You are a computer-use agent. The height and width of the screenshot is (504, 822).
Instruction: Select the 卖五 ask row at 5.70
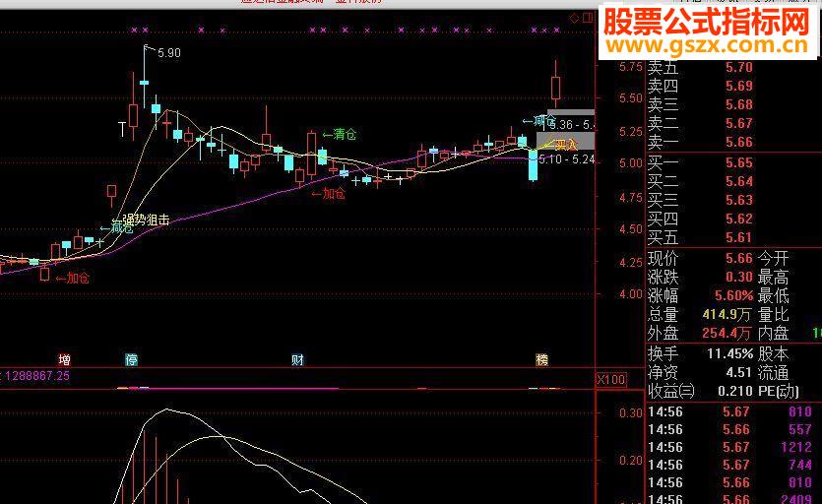(700, 67)
